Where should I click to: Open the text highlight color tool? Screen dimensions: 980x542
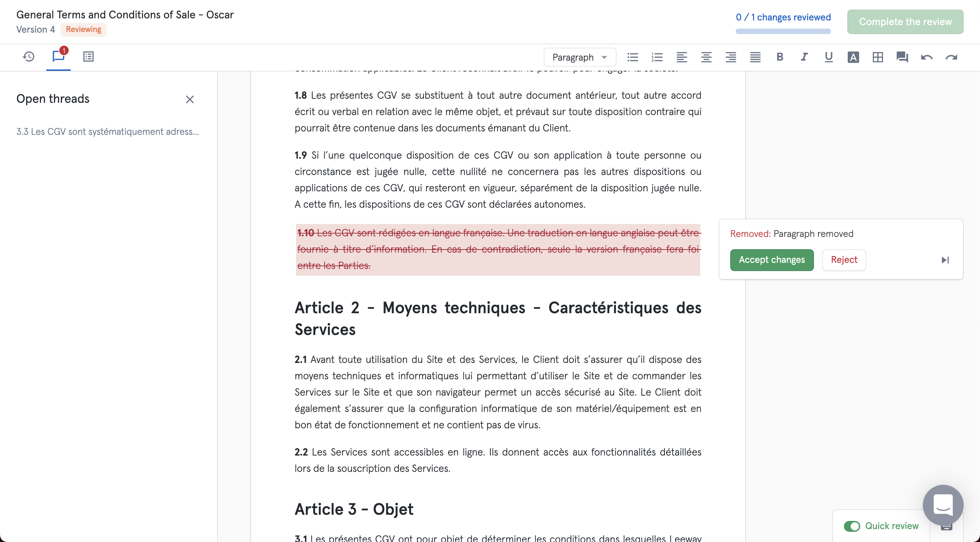pyautogui.click(x=853, y=58)
